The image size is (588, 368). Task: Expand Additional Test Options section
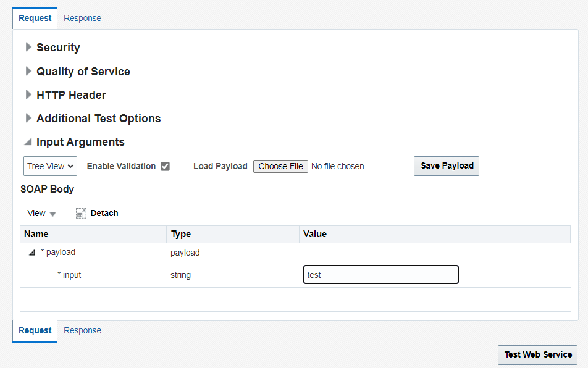click(28, 118)
